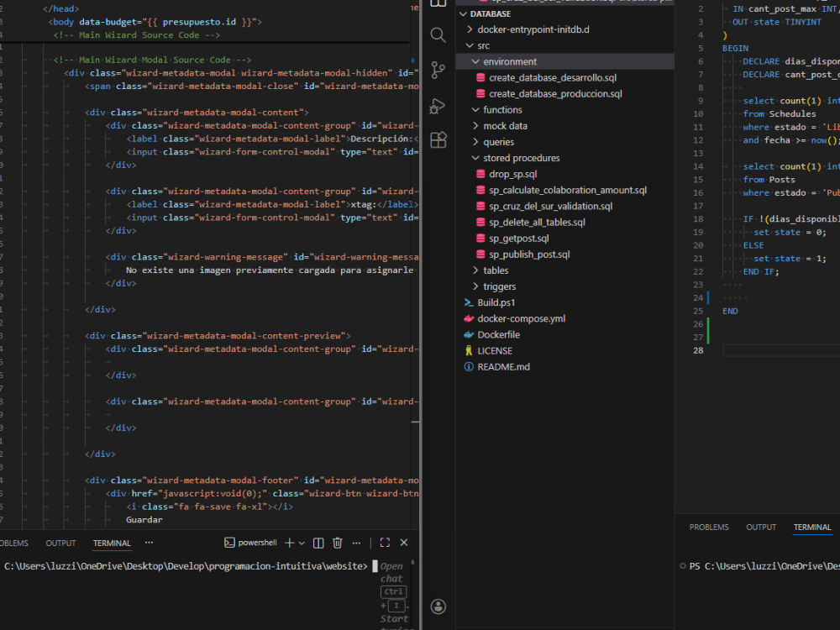
Task: Open create_database_produccion.sql file
Action: [x=555, y=94]
